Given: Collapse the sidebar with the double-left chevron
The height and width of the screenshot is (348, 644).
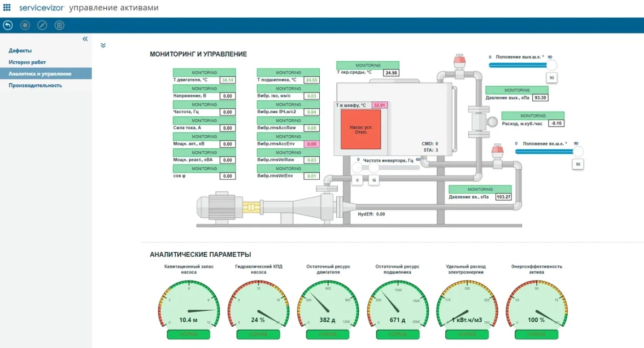Looking at the screenshot, I should pos(85,39).
